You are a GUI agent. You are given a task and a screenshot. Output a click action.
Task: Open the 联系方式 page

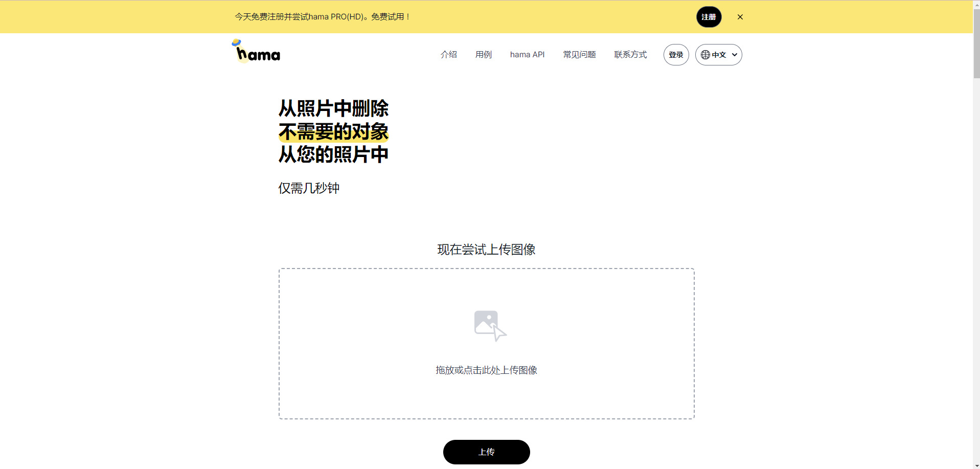pos(630,55)
